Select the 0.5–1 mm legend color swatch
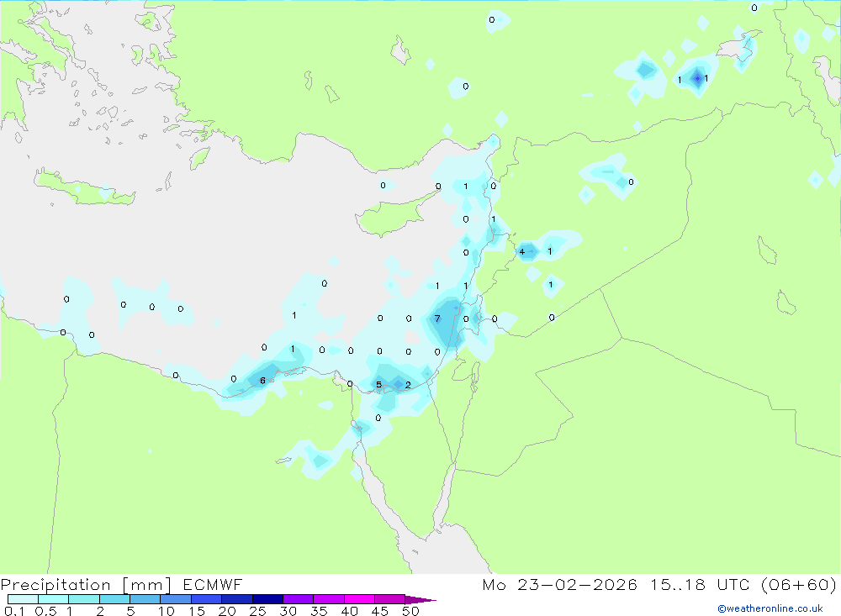The height and width of the screenshot is (616, 841). (53, 599)
